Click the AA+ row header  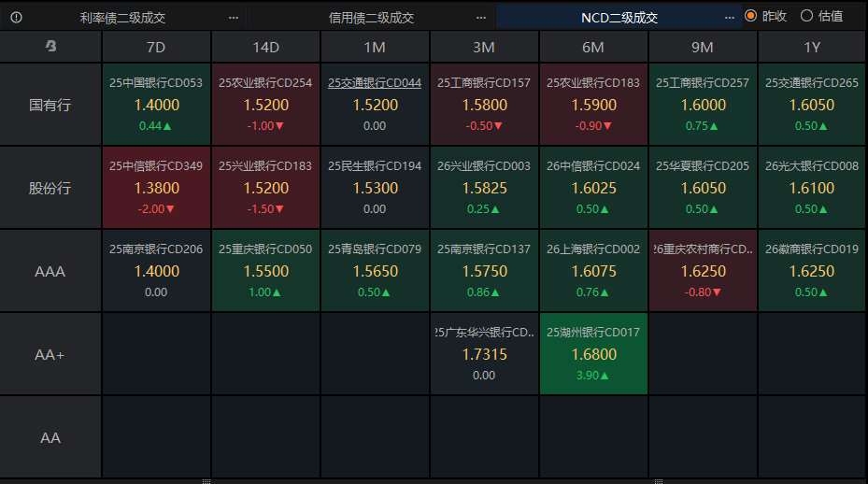(50, 354)
